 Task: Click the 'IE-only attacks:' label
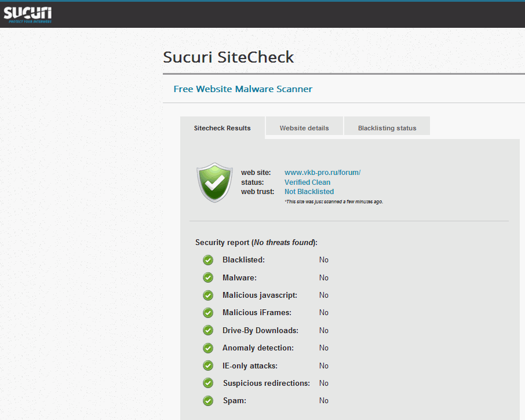click(x=250, y=366)
